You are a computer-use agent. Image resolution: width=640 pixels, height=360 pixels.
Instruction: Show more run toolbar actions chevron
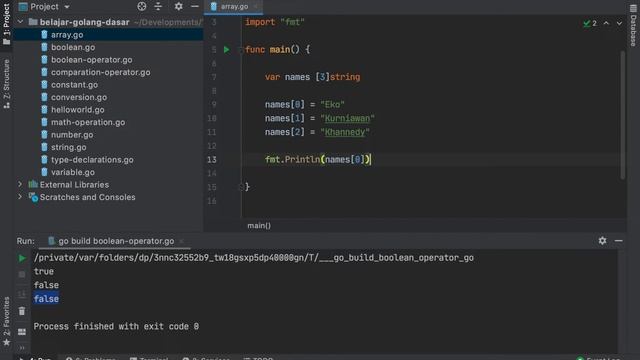22,348
